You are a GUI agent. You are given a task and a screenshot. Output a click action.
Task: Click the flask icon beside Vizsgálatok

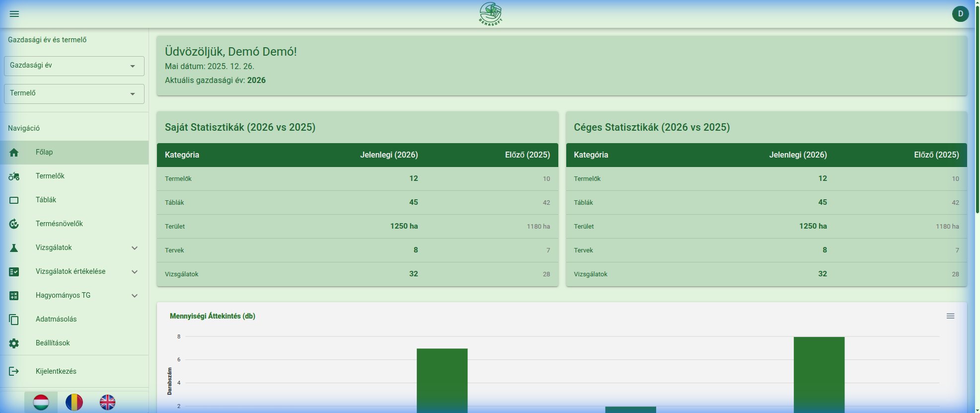14,248
